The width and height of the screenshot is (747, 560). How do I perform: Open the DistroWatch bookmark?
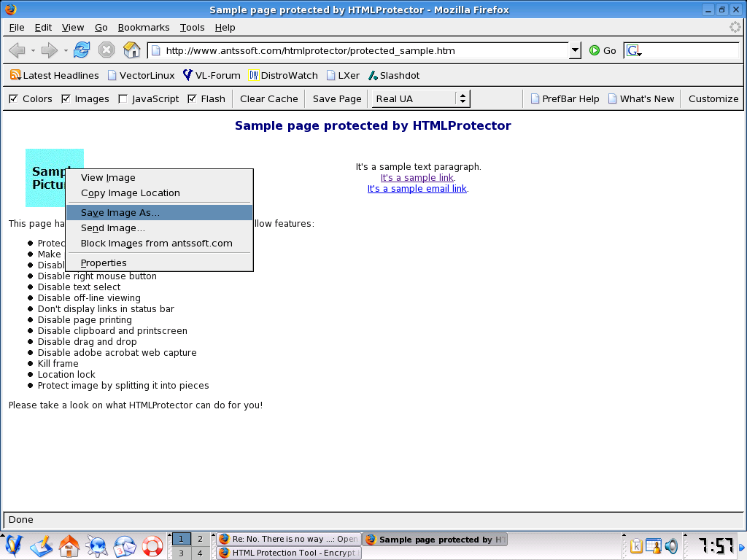pyautogui.click(x=283, y=75)
